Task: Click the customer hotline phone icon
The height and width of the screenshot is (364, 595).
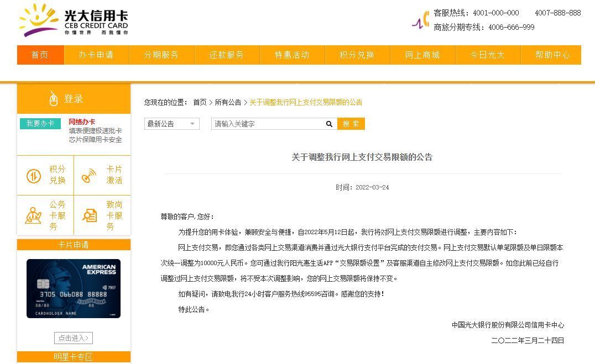Action: [421, 20]
